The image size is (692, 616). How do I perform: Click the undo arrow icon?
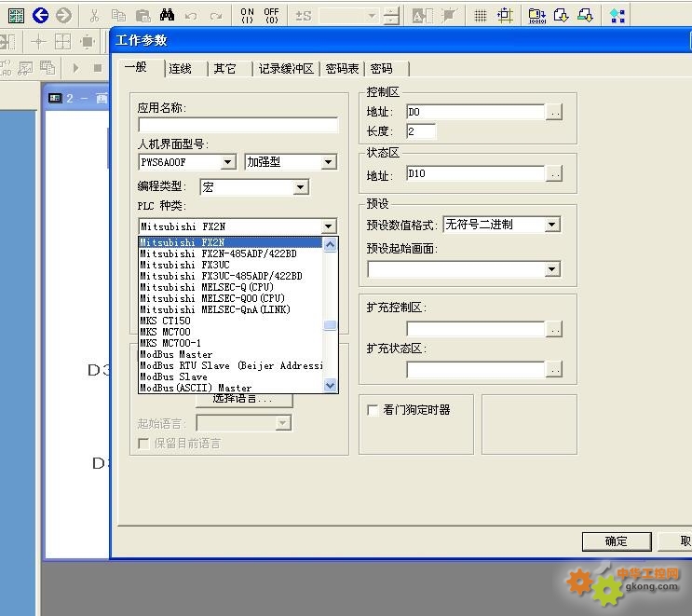tap(191, 17)
